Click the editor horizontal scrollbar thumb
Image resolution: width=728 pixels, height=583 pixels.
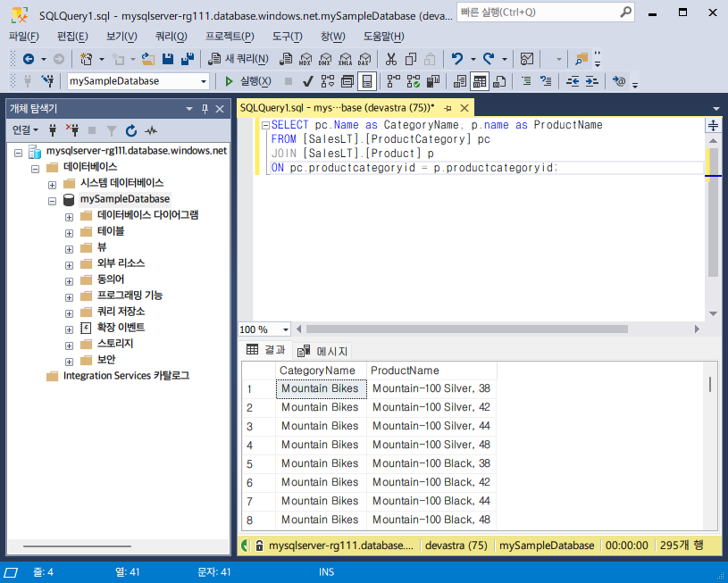tap(466, 329)
